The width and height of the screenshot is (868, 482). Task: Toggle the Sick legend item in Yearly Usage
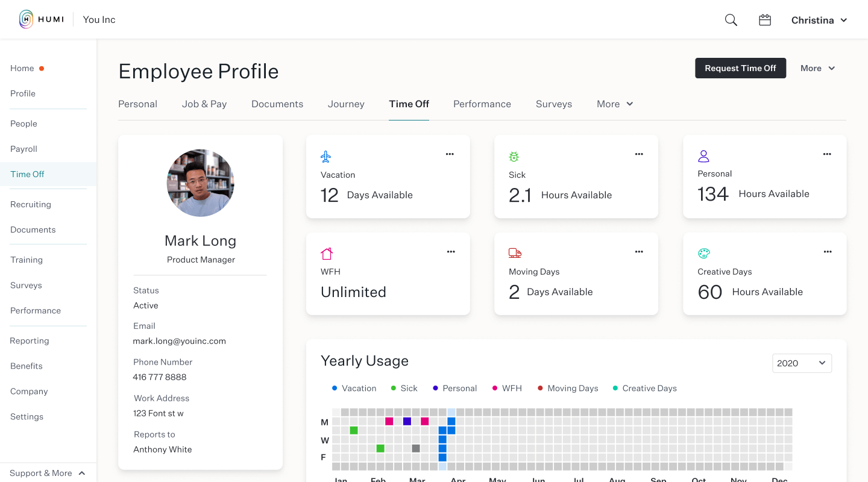pyautogui.click(x=404, y=388)
